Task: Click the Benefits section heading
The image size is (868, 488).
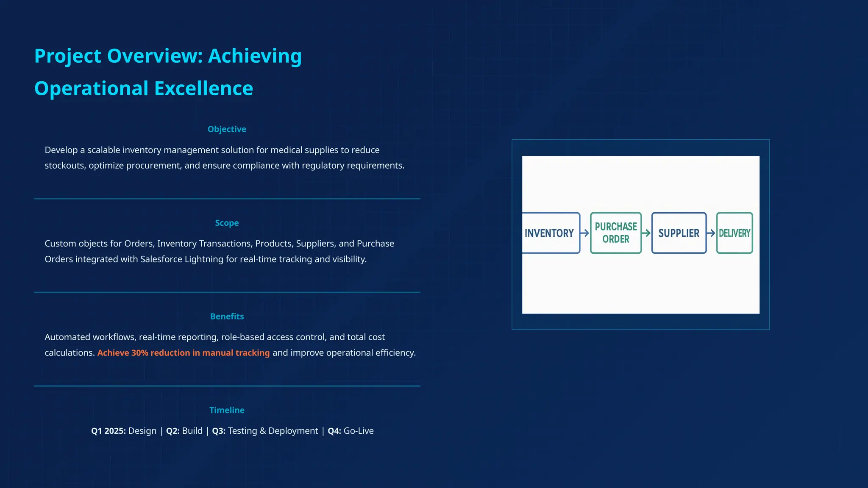Action: (x=227, y=316)
